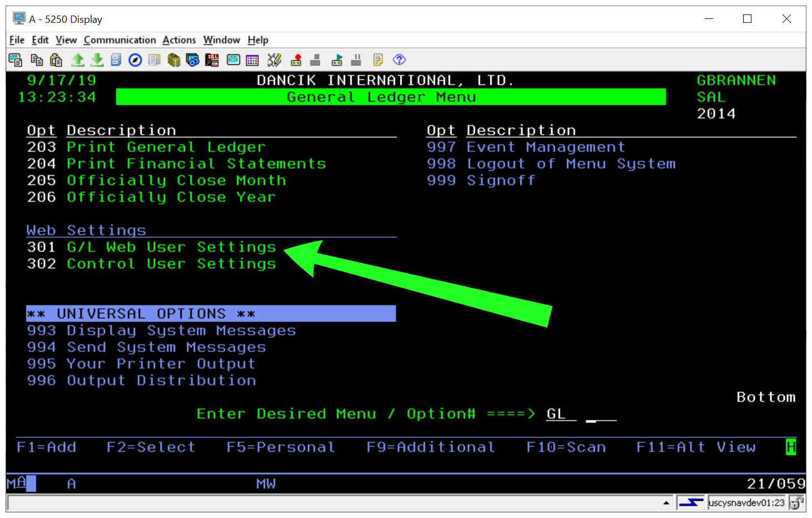
Task: Open the Edit menu
Action: coord(40,40)
